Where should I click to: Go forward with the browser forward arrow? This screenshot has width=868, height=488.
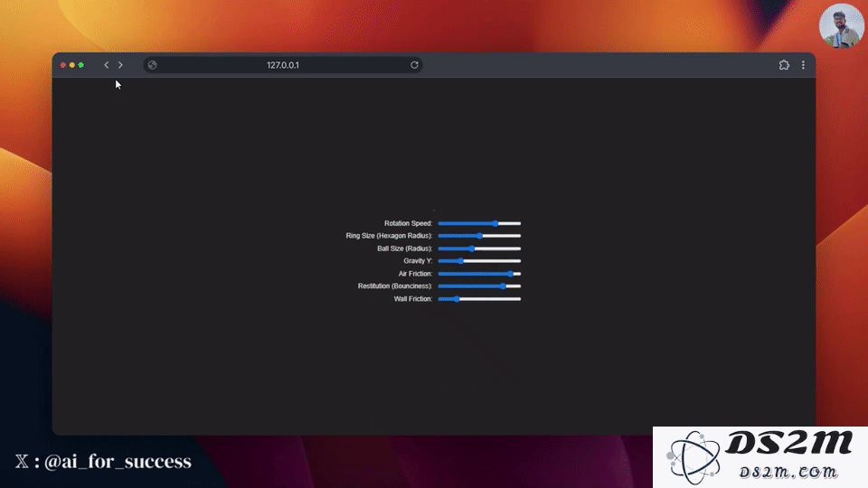[x=120, y=65]
